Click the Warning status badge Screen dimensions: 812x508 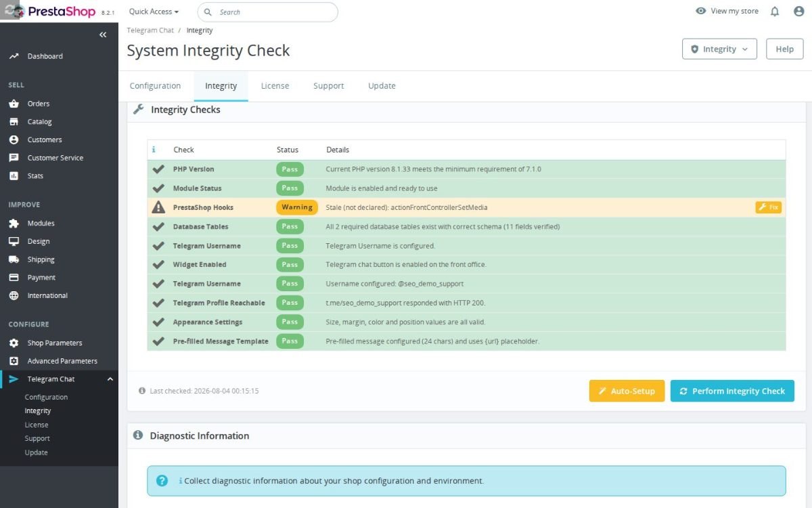point(296,207)
